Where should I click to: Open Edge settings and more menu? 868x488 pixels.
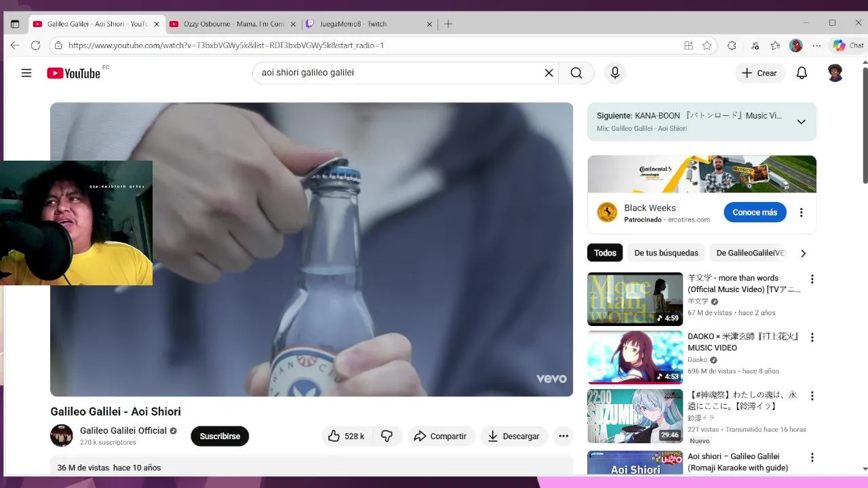816,45
